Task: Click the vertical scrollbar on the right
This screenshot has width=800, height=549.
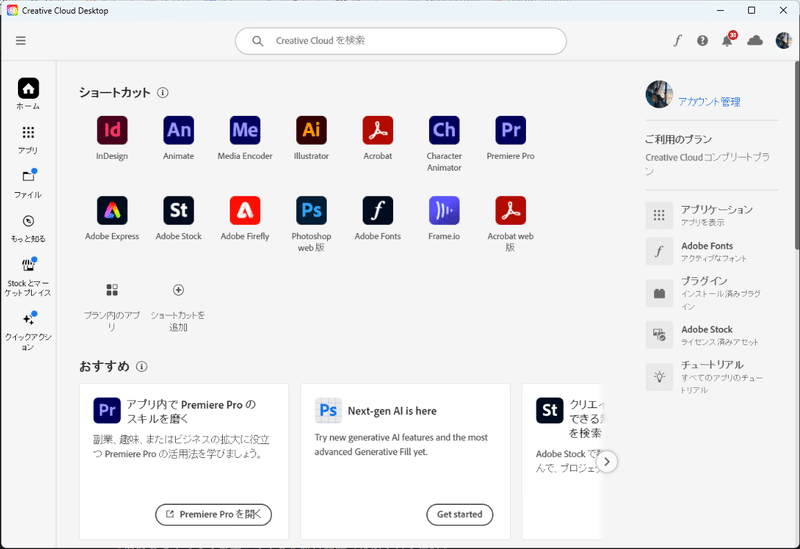Action: (x=796, y=154)
